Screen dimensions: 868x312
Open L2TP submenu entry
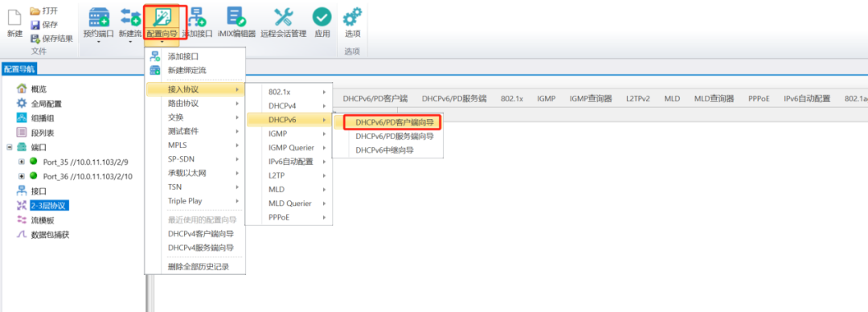click(x=289, y=175)
